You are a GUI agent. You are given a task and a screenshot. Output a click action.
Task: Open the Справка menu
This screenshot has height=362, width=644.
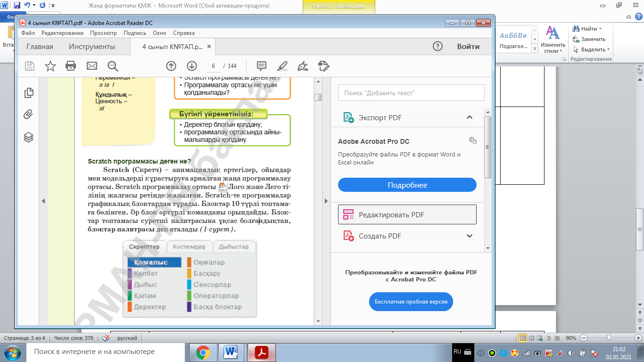184,33
